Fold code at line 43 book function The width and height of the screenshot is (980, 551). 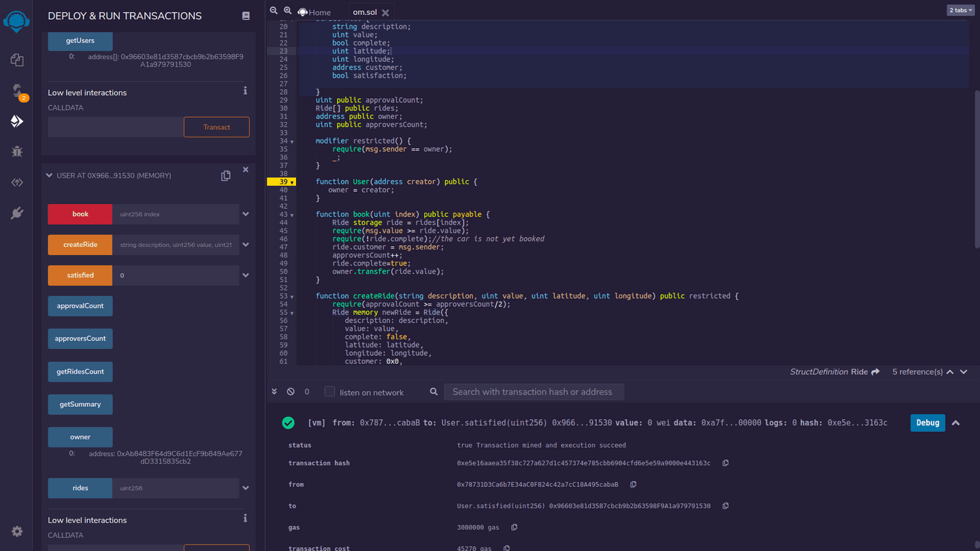293,215
